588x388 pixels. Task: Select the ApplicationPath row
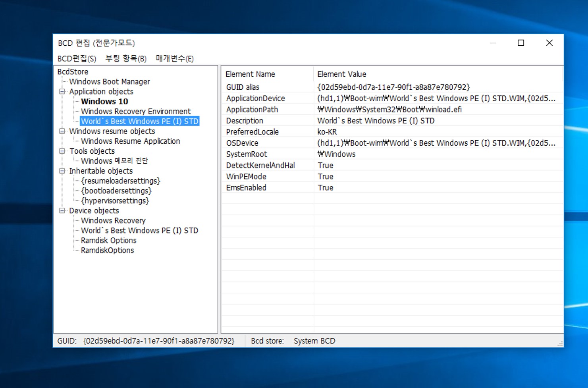pyautogui.click(x=392, y=110)
